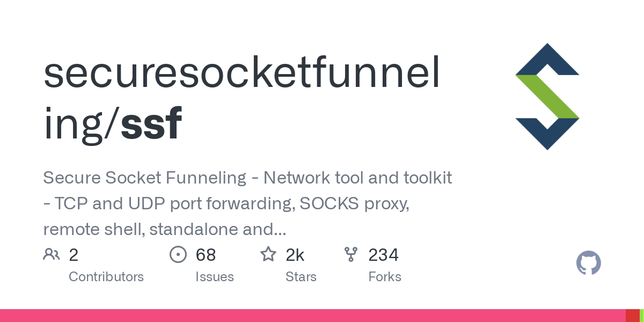Click the Contributors people icon

[52, 254]
